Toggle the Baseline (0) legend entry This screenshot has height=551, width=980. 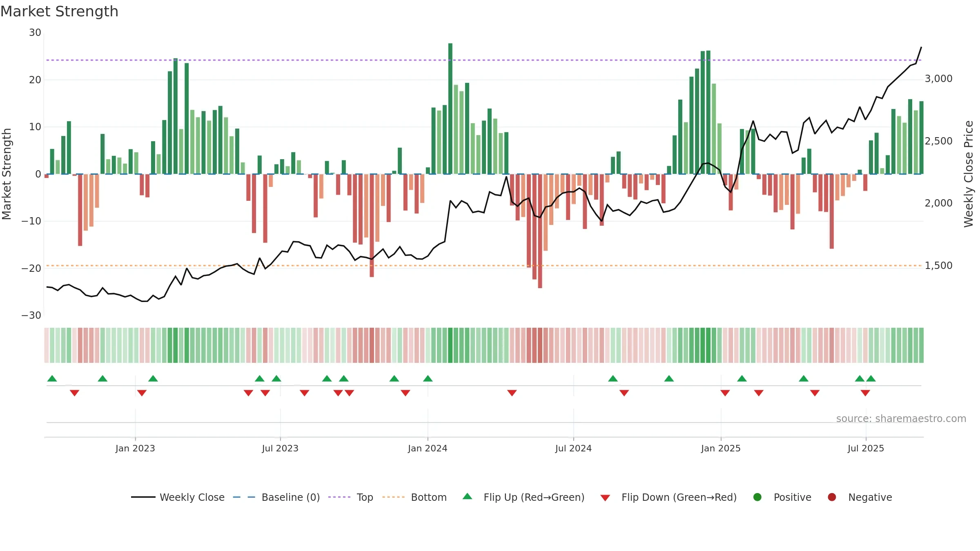click(276, 497)
